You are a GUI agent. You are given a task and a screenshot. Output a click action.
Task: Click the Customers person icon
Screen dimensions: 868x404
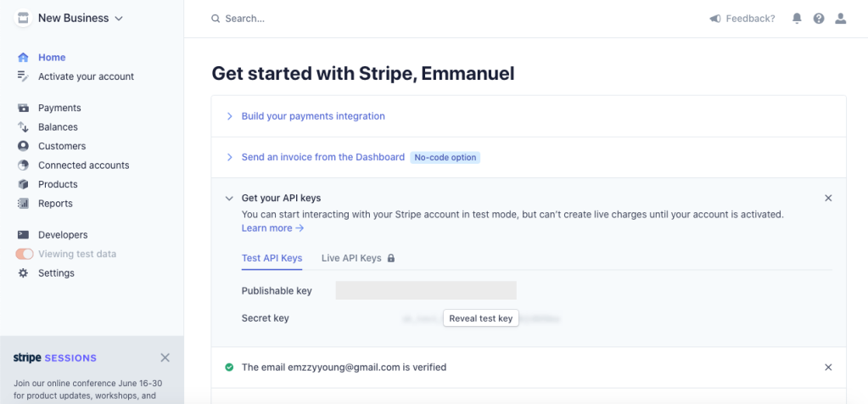(23, 146)
